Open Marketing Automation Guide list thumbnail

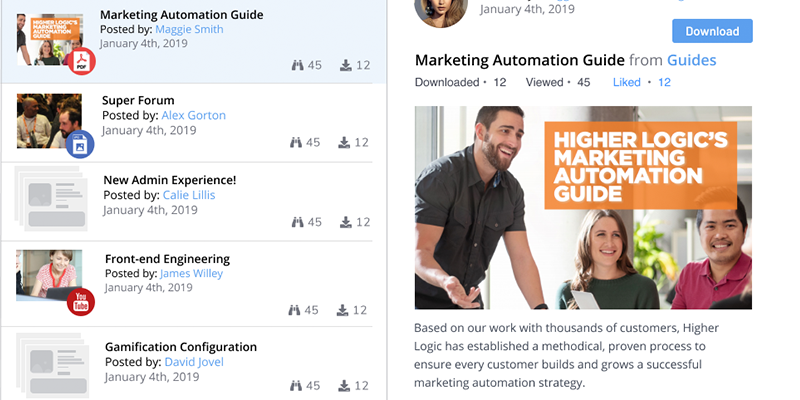(x=50, y=40)
